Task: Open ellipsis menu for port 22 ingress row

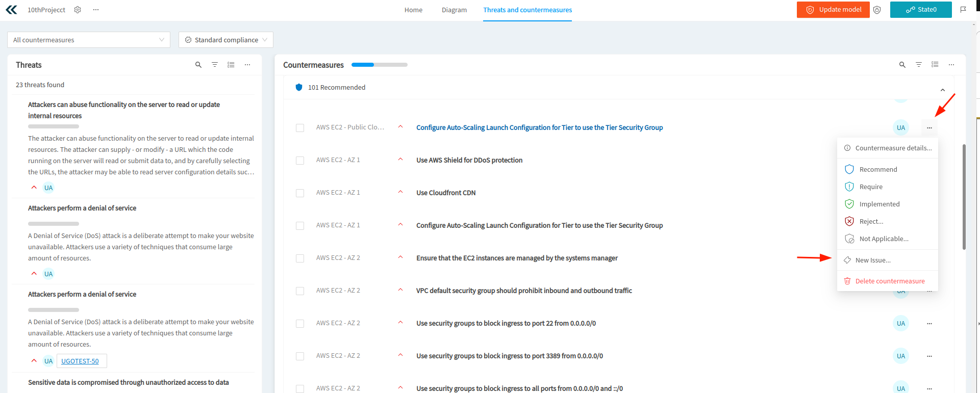Action: (x=929, y=324)
